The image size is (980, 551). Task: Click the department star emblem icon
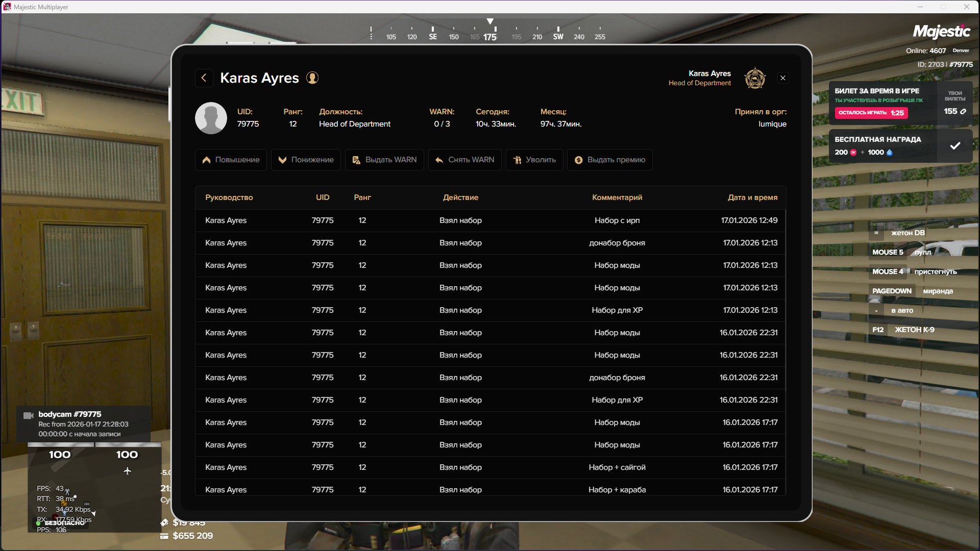click(755, 79)
